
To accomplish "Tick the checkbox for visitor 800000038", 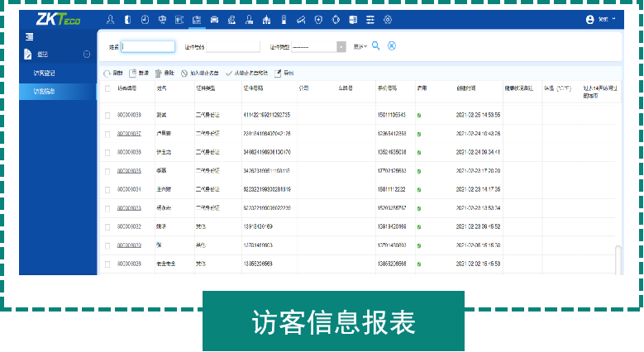I will pos(107,115).
